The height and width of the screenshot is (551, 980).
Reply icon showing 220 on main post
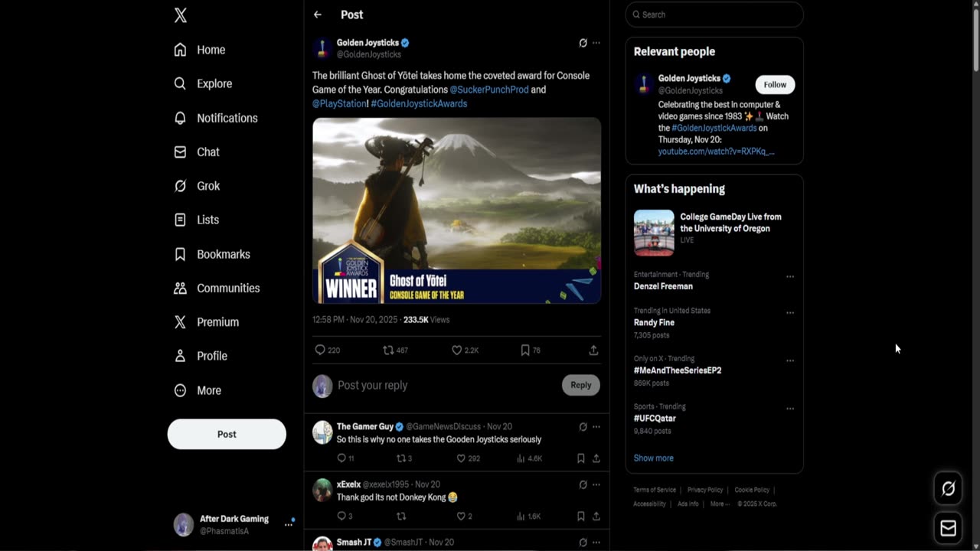328,350
